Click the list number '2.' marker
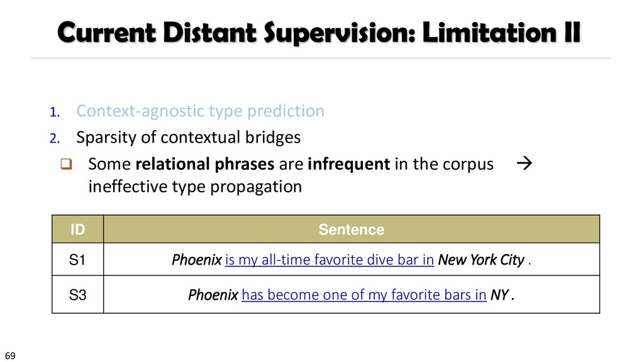The height and width of the screenshot is (362, 644). [54, 138]
